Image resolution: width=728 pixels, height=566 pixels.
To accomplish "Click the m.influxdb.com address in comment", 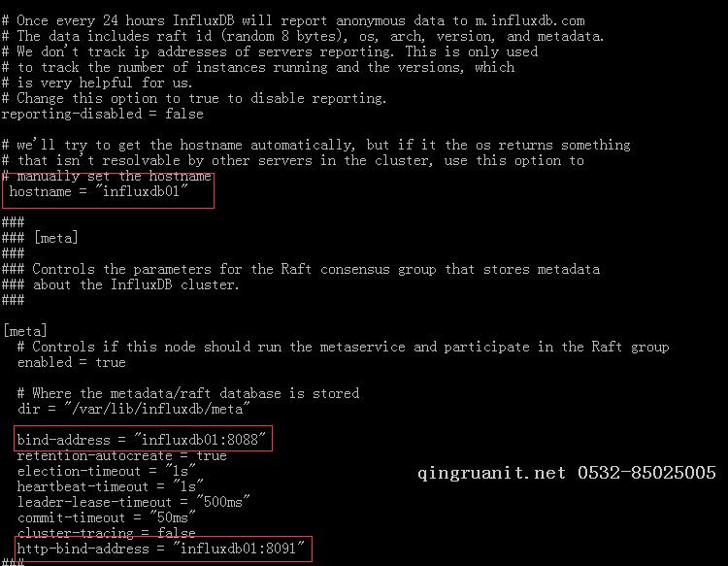I will pos(530,21).
